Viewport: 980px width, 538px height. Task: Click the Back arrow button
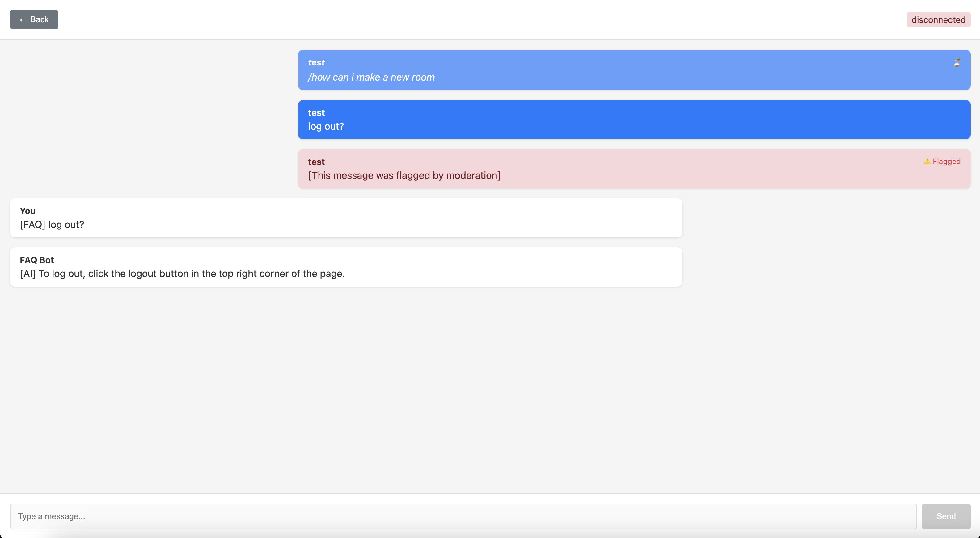pyautogui.click(x=34, y=20)
